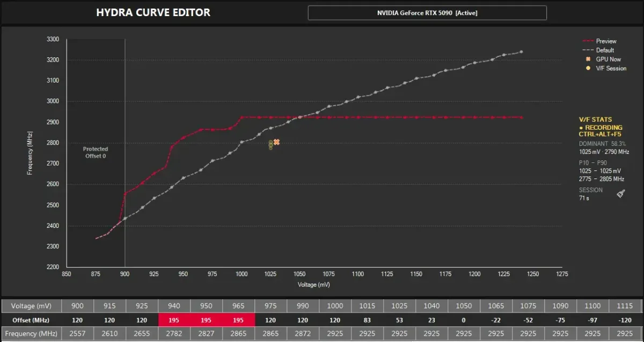Click the orange GPU Now cross marker on the graph
The image size is (644, 342).
coord(276,142)
